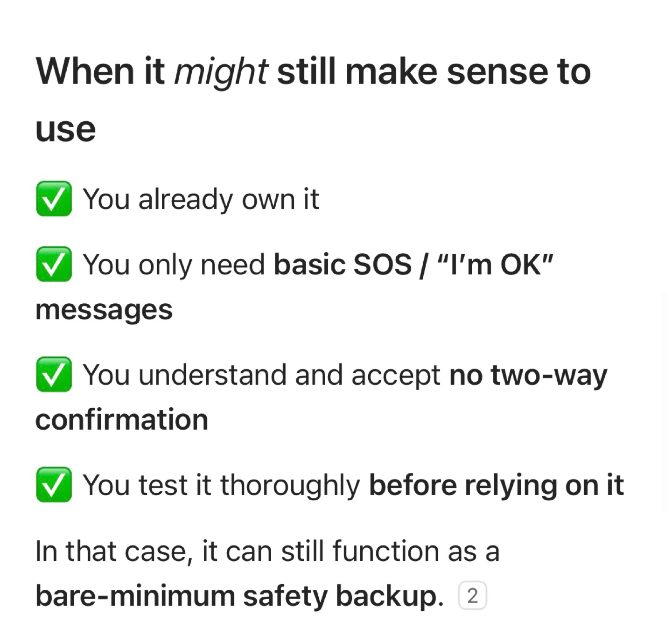Click the bold phrase "before relying on it"

point(497,485)
